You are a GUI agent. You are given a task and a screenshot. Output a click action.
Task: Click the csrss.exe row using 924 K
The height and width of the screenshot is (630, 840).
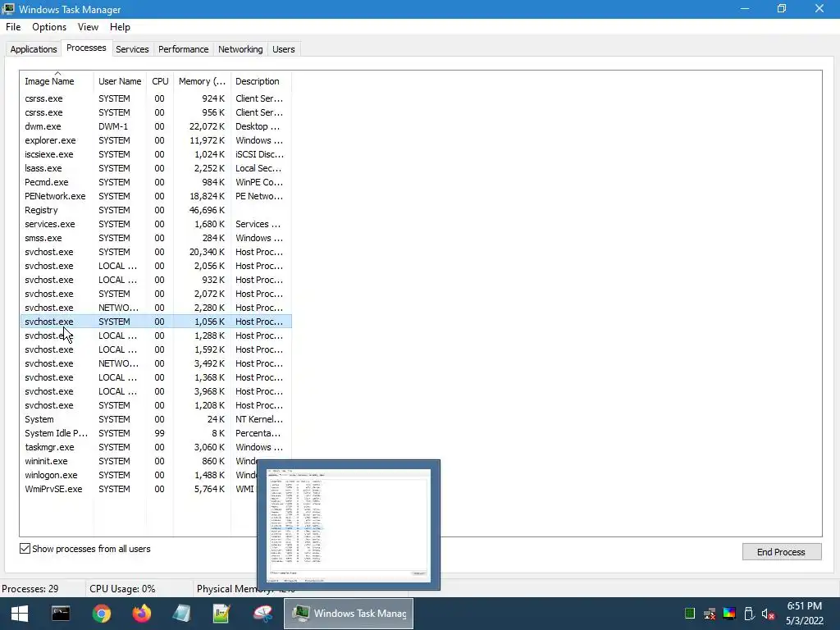(x=156, y=98)
